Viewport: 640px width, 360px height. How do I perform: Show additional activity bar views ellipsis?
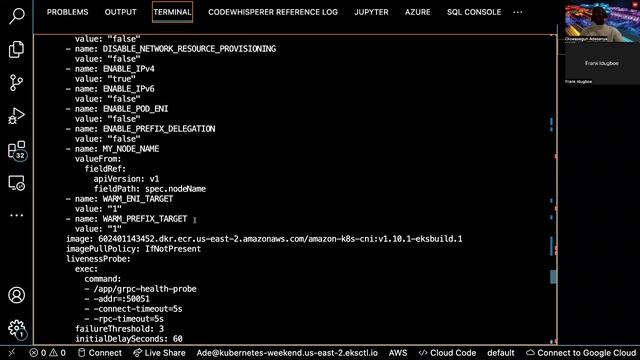pos(17,215)
